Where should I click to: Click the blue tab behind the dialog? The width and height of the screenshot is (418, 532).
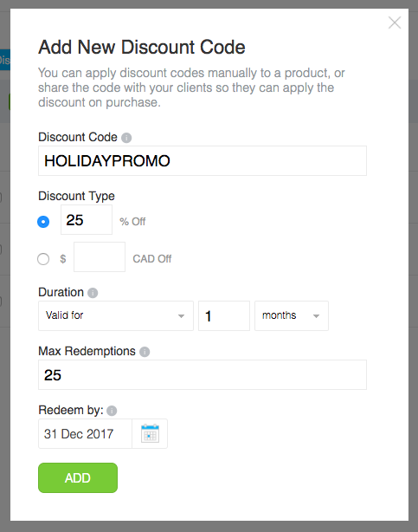(5, 60)
